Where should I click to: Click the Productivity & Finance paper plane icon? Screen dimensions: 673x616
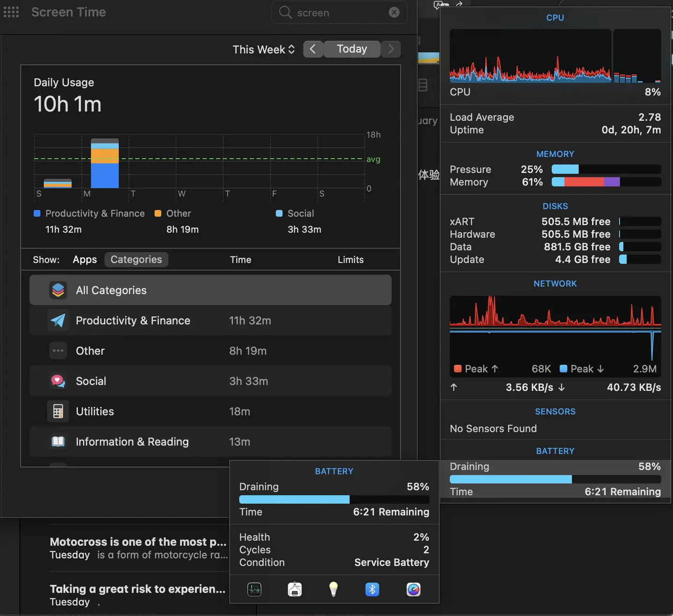58,320
